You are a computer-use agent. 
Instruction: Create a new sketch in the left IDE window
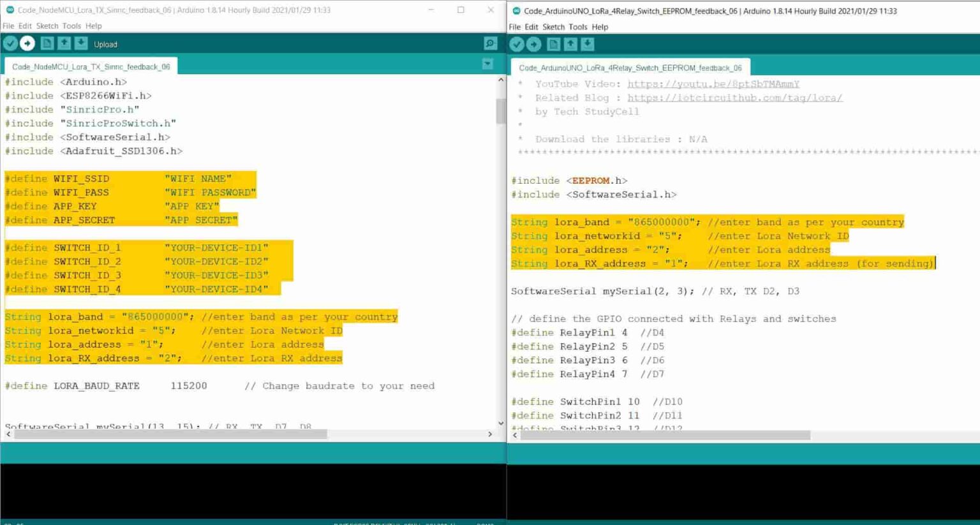[46, 43]
